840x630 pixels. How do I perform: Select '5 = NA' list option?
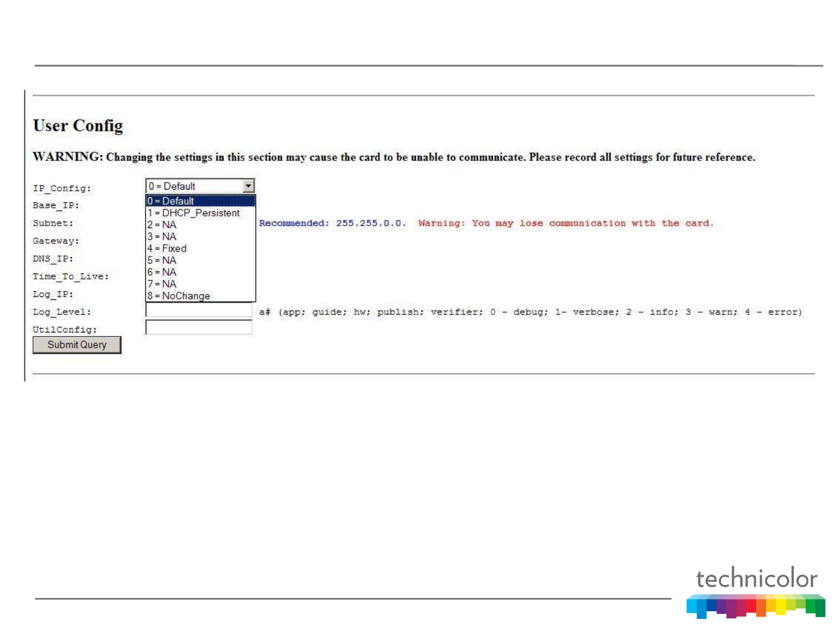pyautogui.click(x=201, y=260)
